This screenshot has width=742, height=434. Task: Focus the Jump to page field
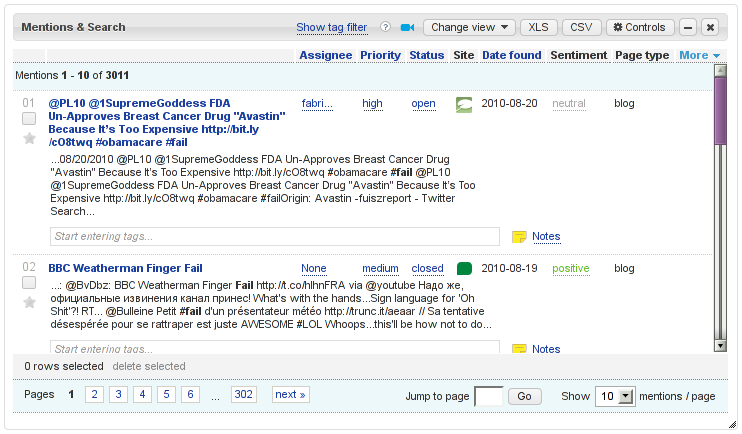[489, 396]
